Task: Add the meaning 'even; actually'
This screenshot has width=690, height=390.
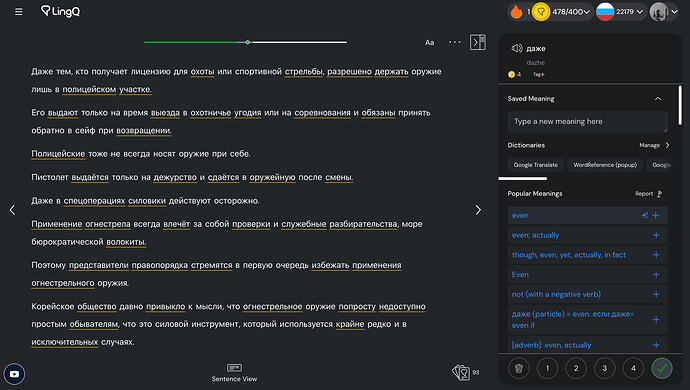Action: point(656,235)
